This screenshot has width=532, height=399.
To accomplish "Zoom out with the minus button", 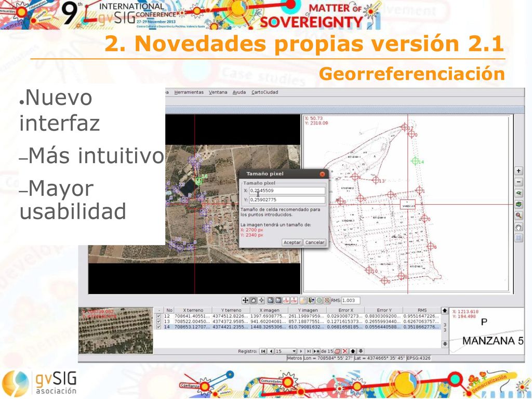I will click(x=518, y=182).
